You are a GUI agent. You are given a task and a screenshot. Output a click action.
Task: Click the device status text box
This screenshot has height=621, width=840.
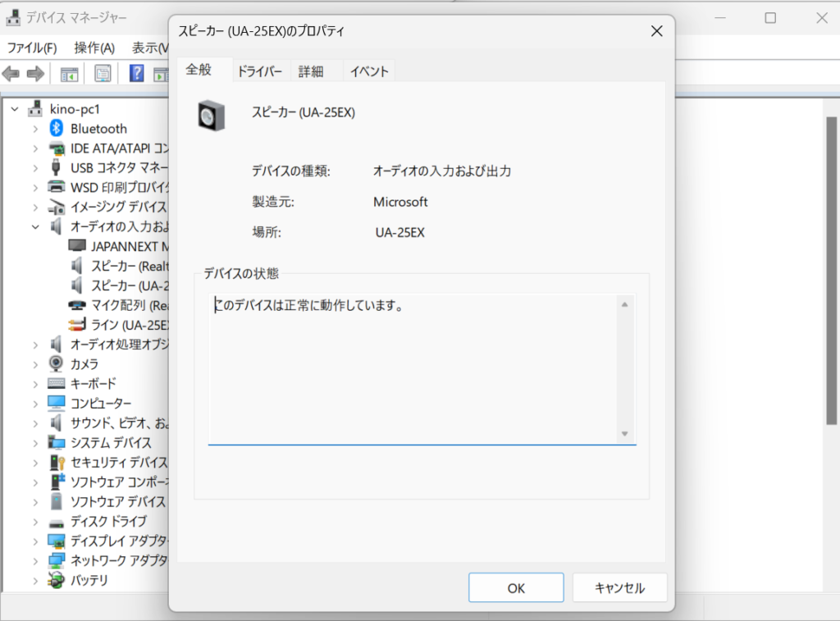422,368
